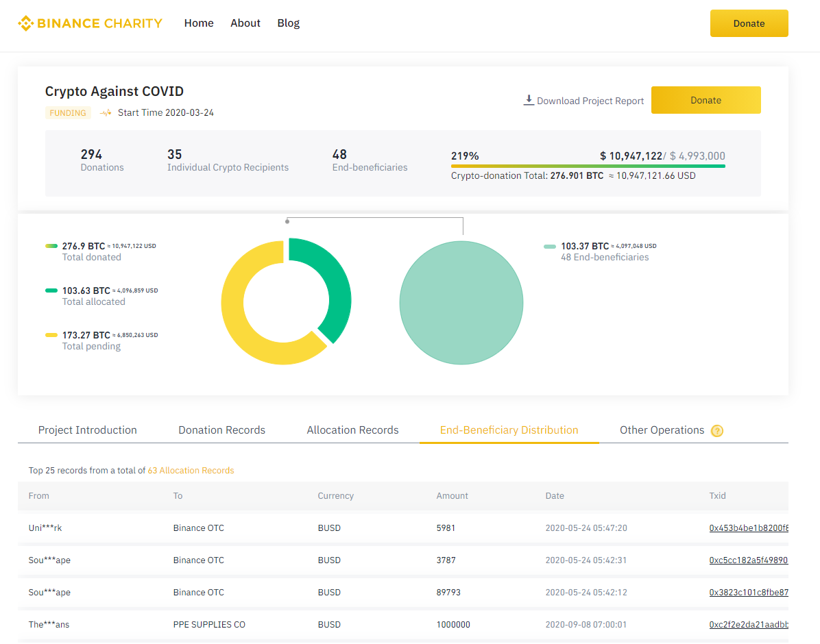Open the 63 Allocation Records link
This screenshot has width=820, height=644.
click(191, 471)
